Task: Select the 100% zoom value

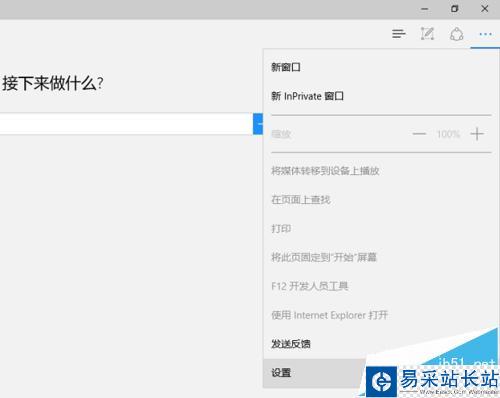Action: [448, 134]
